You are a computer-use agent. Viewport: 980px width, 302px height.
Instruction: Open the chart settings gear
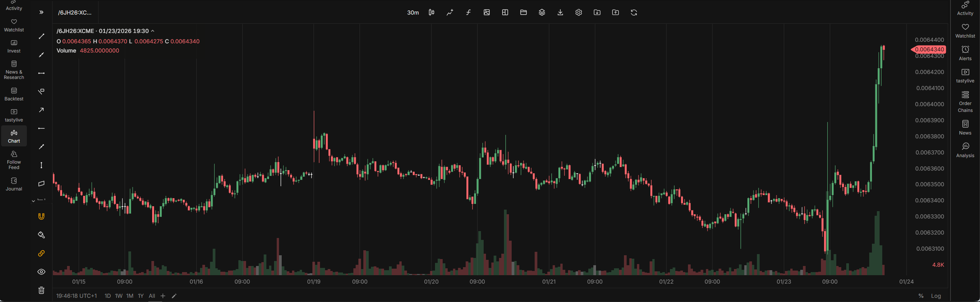pos(579,13)
